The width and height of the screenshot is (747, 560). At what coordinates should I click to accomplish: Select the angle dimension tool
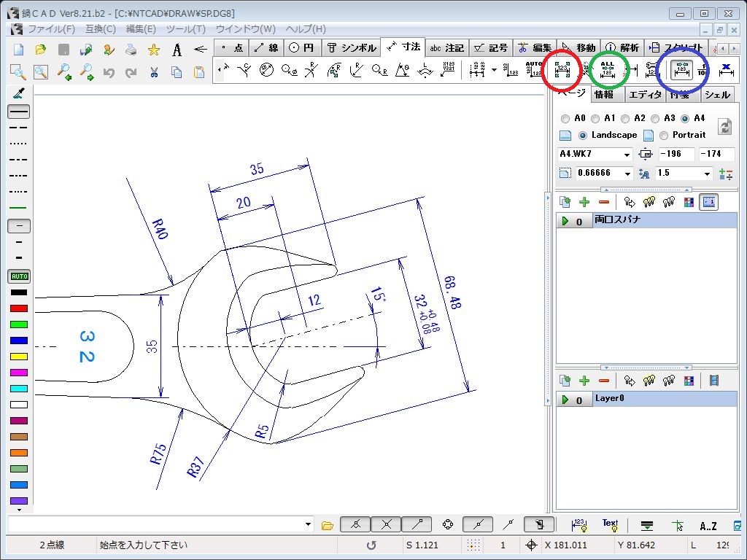pos(403,71)
